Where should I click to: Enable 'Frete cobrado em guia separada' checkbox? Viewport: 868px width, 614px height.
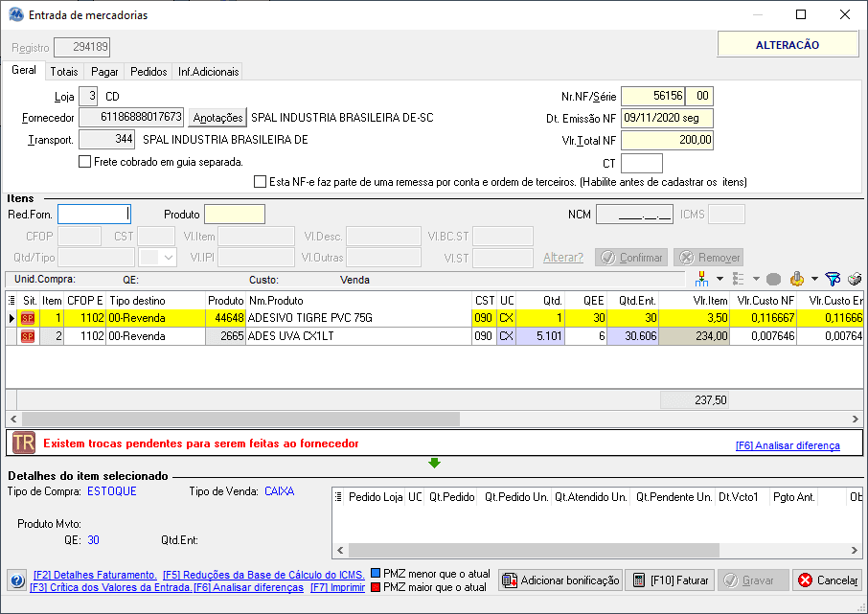84,162
